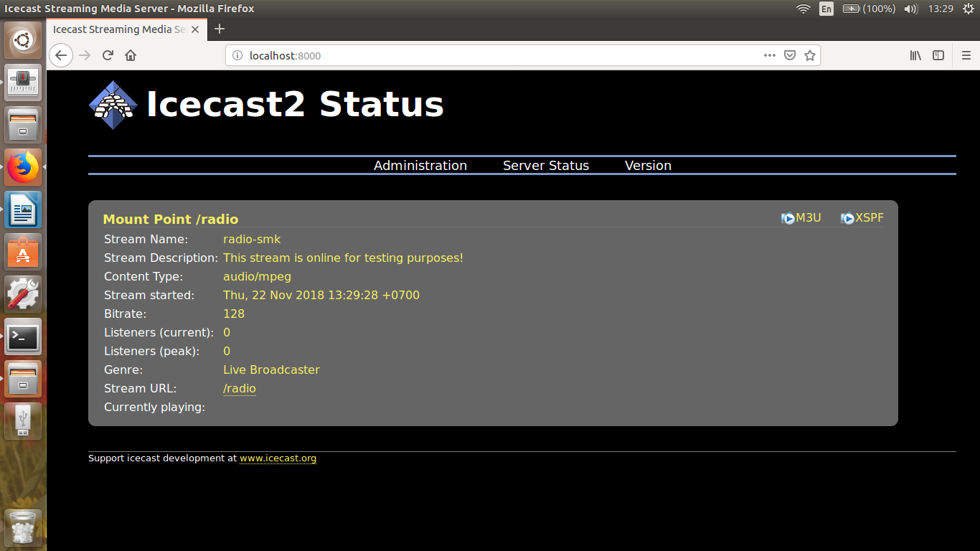This screenshot has height=551, width=980.
Task: Open the page actions ellipsis menu
Action: [769, 55]
